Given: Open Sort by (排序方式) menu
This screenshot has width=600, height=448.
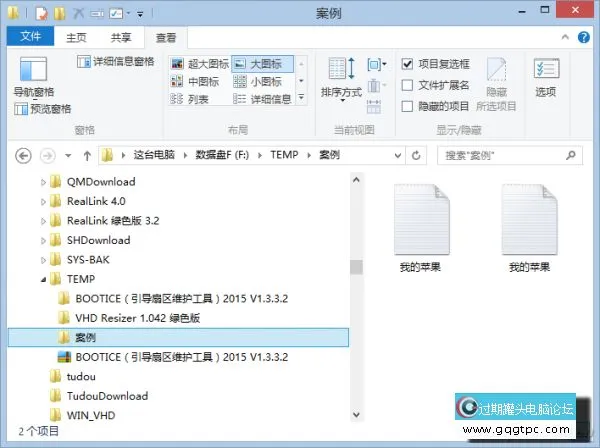Looking at the screenshot, I should (x=341, y=79).
